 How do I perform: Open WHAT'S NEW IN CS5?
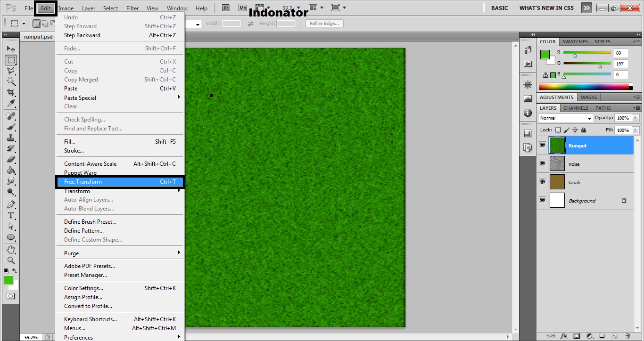tap(546, 8)
